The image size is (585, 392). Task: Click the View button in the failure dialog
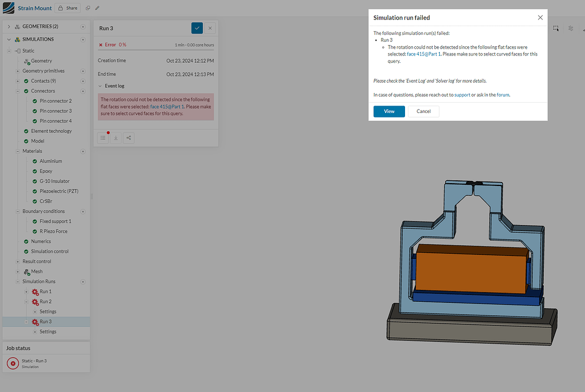point(389,111)
